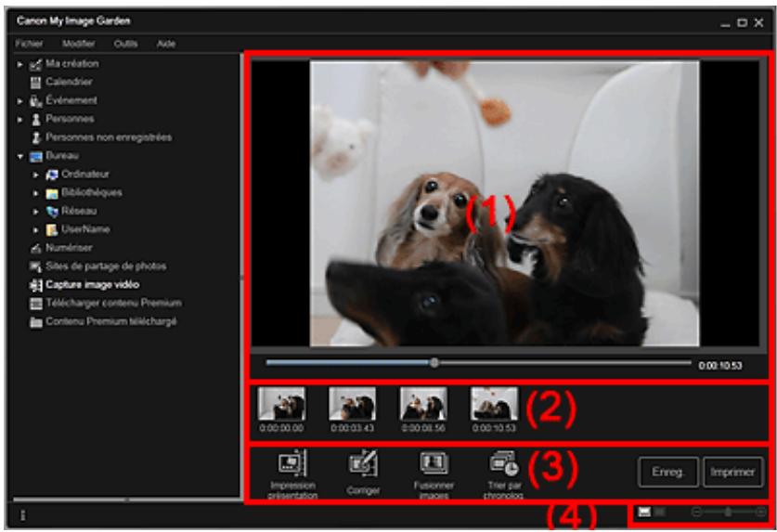This screenshot has height=532, width=777.
Task: Click the Imprimer print button
Action: 732,473
